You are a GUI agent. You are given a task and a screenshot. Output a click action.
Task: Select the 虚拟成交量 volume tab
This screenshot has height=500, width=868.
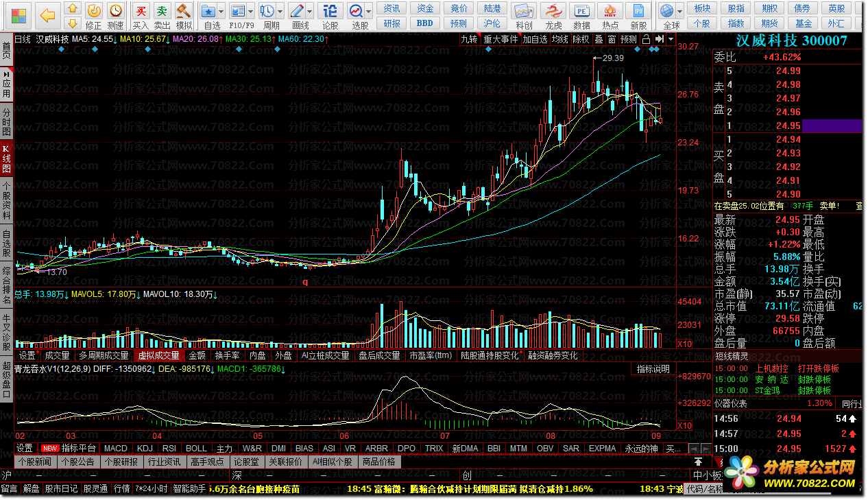tap(158, 355)
